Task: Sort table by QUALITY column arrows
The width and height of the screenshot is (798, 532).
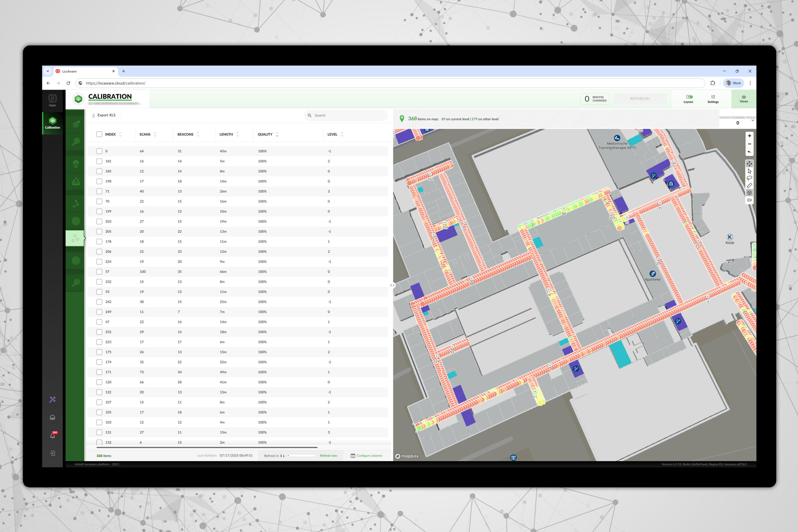Action: pyautogui.click(x=277, y=134)
